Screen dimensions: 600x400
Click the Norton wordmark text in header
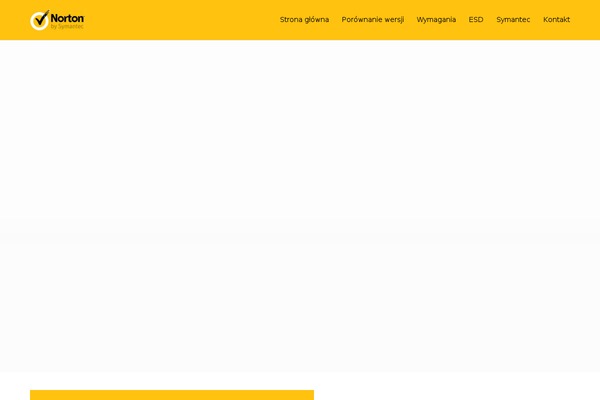coord(67,17)
